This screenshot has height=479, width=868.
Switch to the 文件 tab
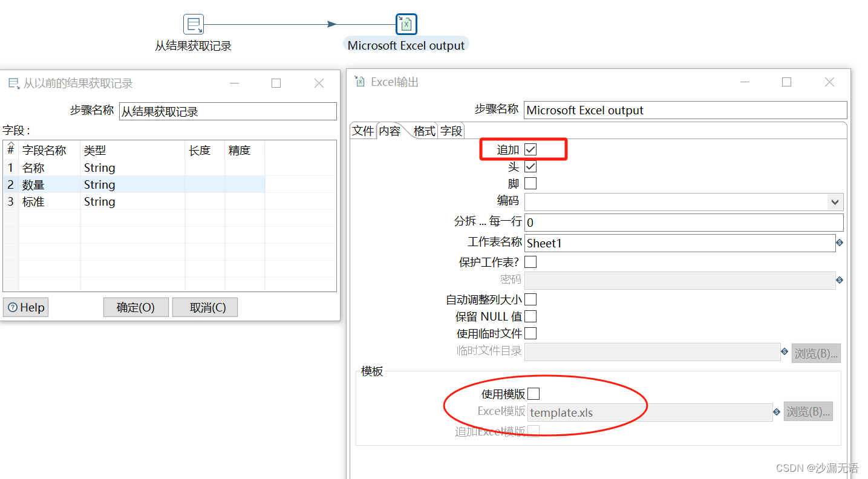pyautogui.click(x=363, y=130)
